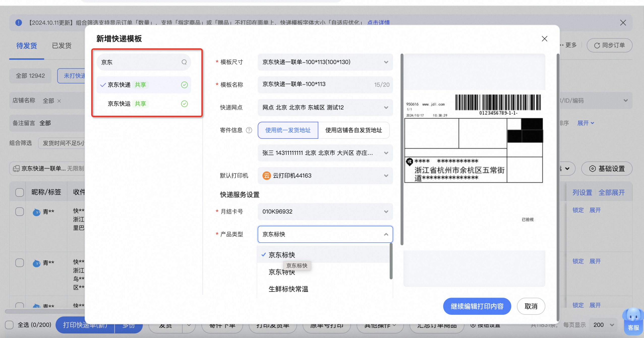This screenshot has width=644, height=338.
Task: Click the blue info icon in update banner
Action: [x=19, y=23]
